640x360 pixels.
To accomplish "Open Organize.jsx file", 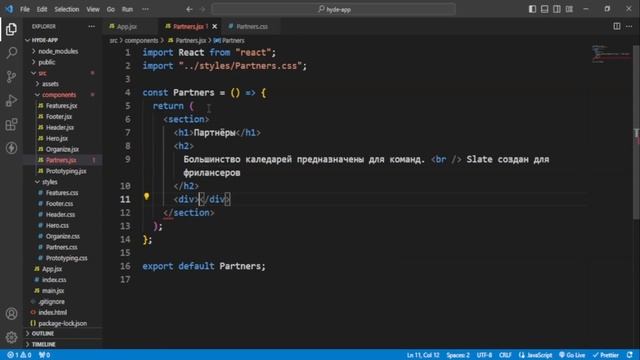I will (x=62, y=149).
